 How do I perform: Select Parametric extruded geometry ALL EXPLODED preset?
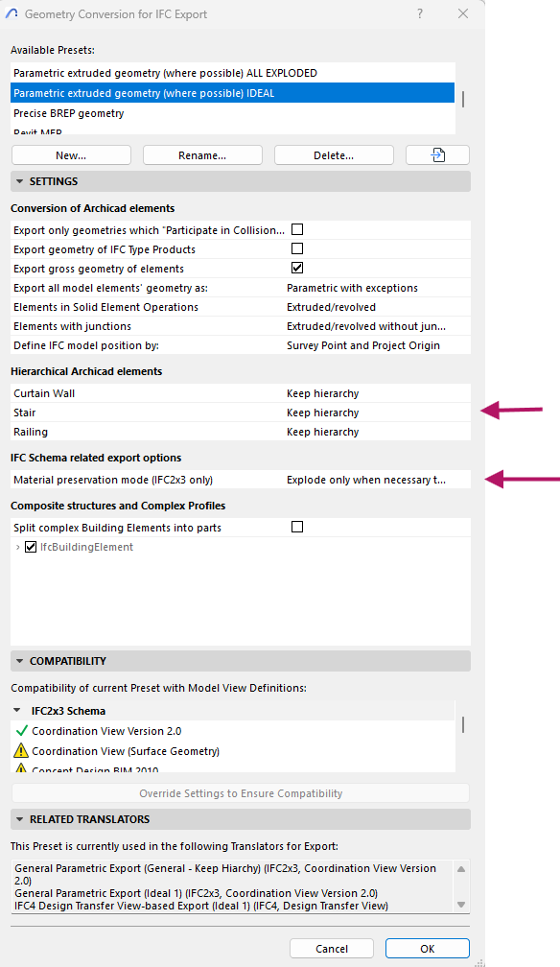(232, 73)
